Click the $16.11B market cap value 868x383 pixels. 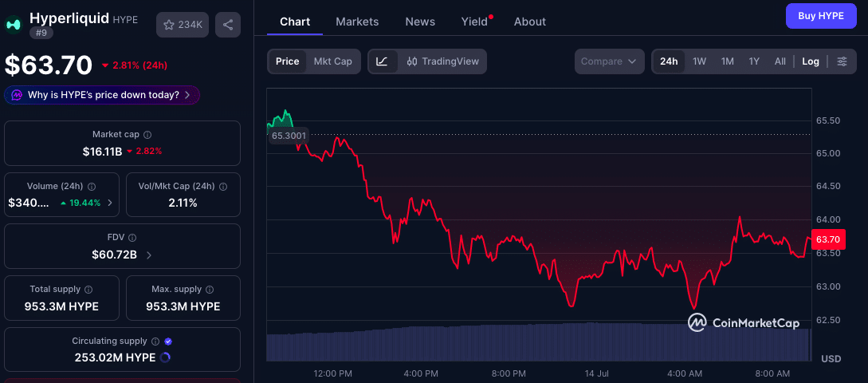pos(102,152)
